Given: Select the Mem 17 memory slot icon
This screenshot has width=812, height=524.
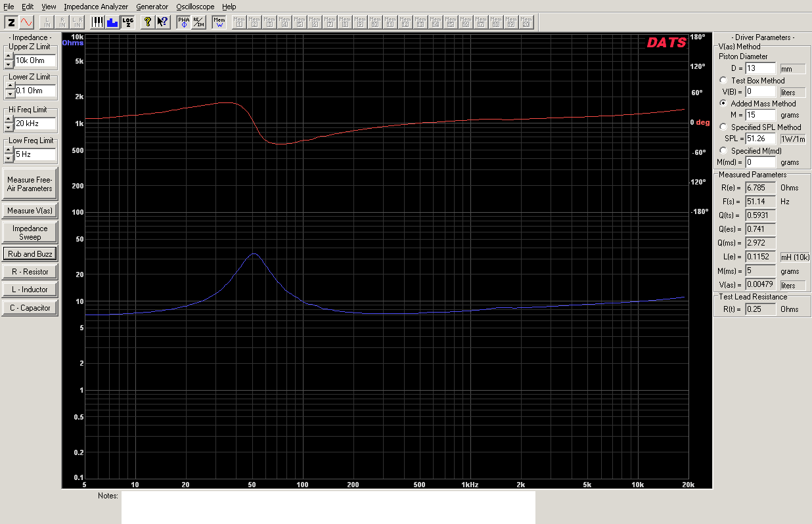Looking at the screenshot, I should coord(481,22).
